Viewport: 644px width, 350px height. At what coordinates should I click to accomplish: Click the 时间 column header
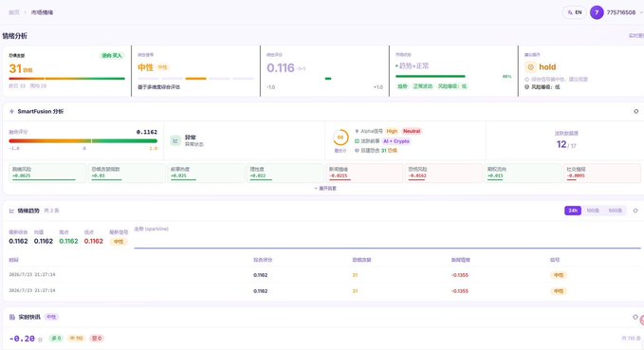coord(13,260)
